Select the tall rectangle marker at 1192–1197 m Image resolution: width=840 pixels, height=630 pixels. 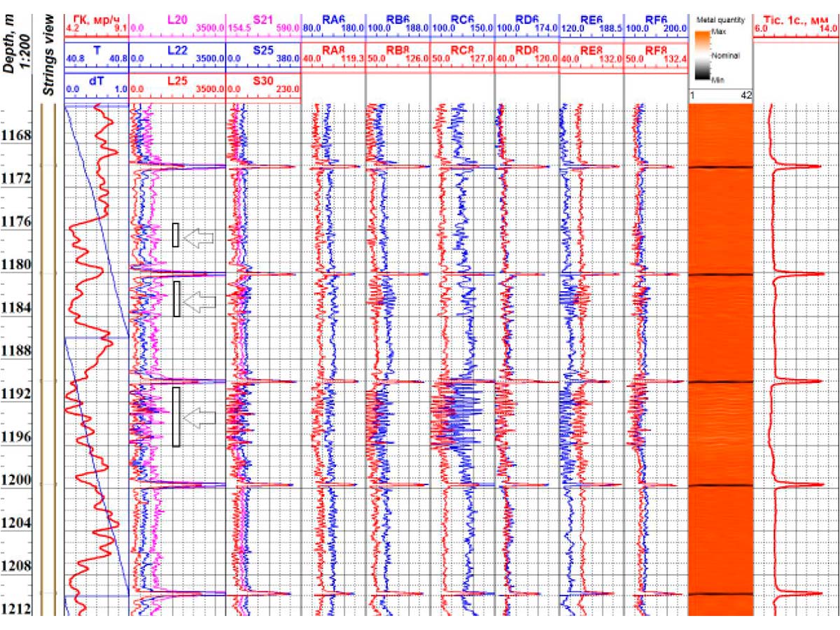point(176,416)
